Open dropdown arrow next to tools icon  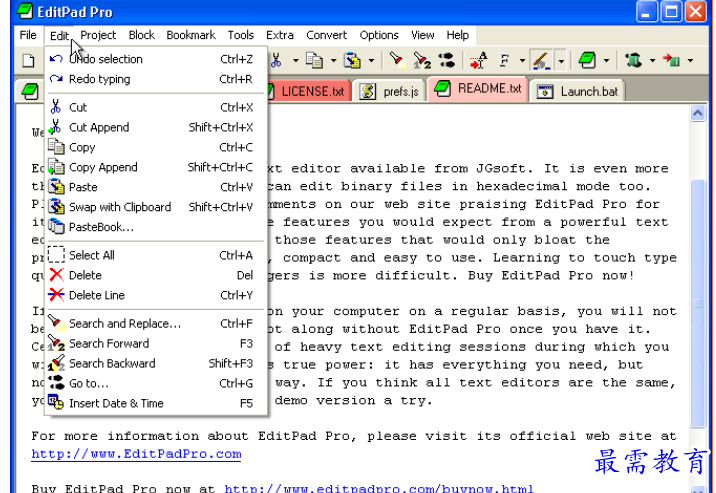click(652, 60)
